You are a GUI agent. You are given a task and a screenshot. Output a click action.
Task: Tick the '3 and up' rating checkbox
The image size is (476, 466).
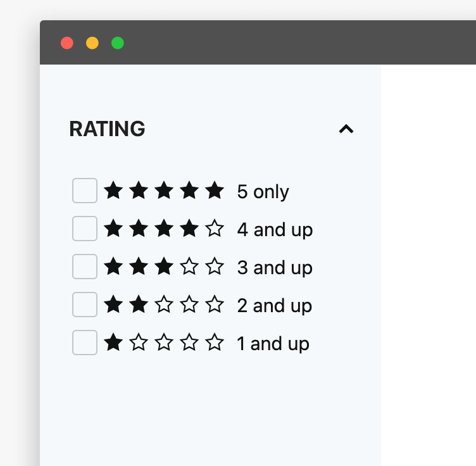coord(85,267)
